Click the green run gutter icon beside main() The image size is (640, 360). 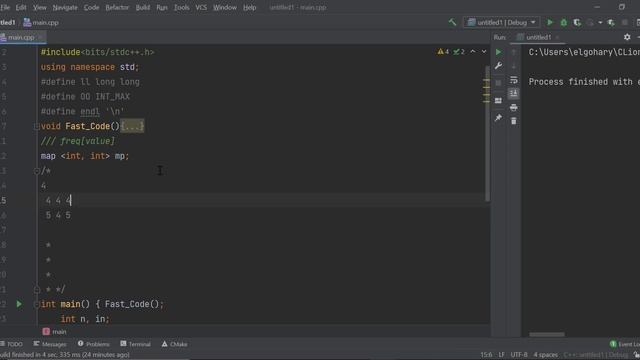click(x=19, y=304)
